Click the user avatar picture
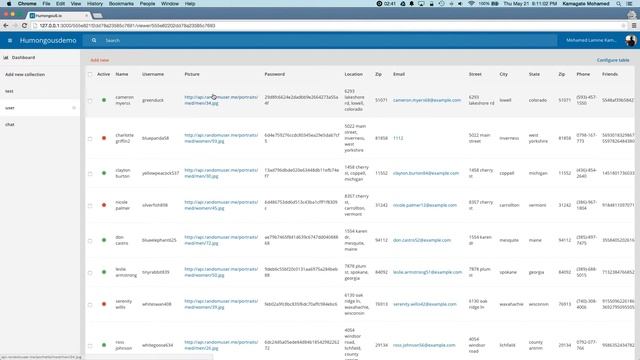Screen dimensions: 640x360 pyautogui.click(x=631, y=40)
